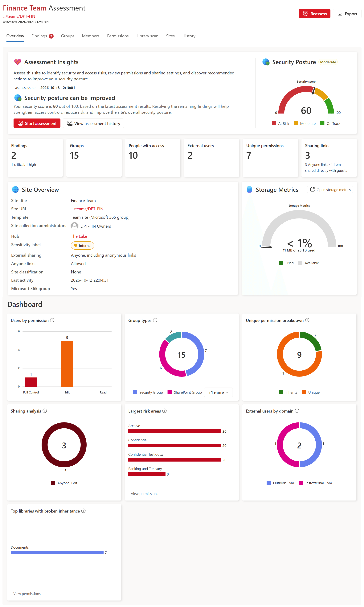
Task: Show info for Unique permission breakdown
Action: click(307, 320)
